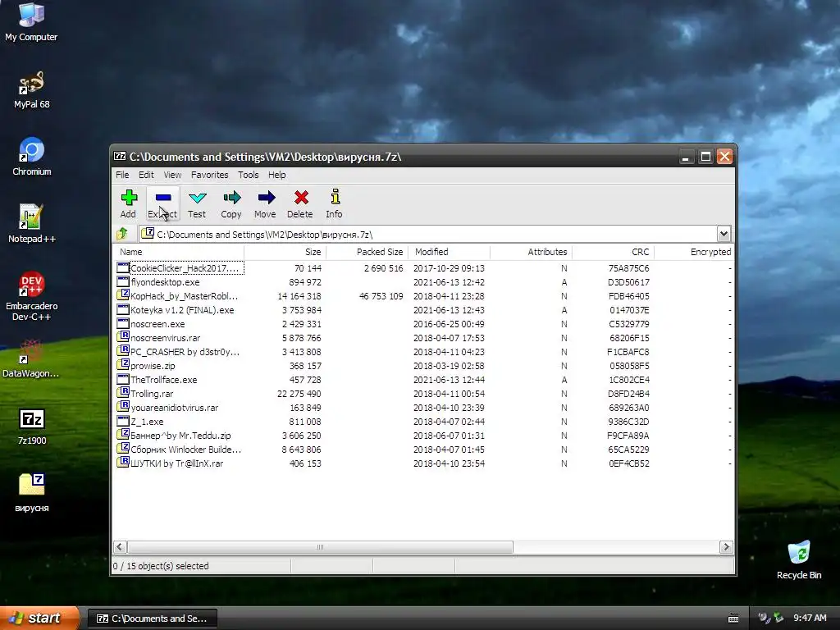The width and height of the screenshot is (840, 630).
Task: Open the Help menu
Action: click(277, 175)
